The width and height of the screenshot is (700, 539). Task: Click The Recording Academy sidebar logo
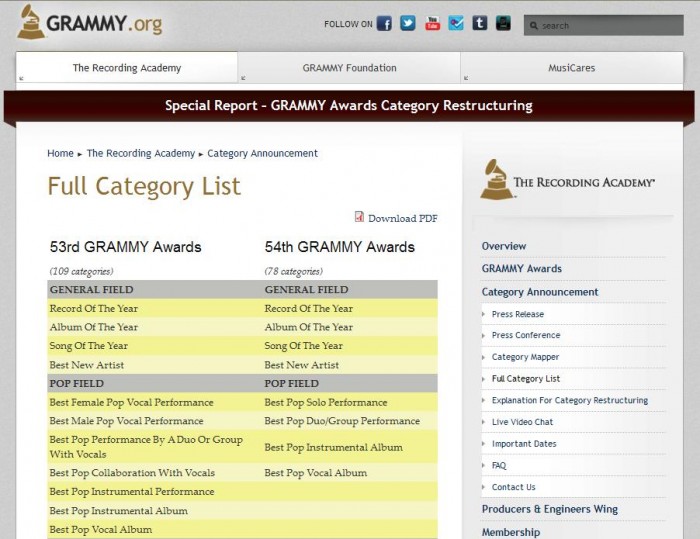tap(567, 180)
